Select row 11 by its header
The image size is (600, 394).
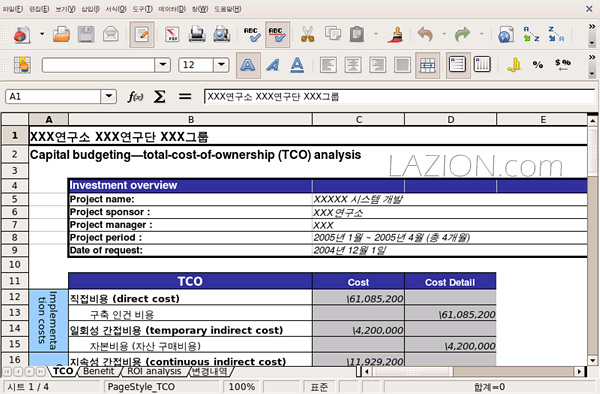[15, 281]
